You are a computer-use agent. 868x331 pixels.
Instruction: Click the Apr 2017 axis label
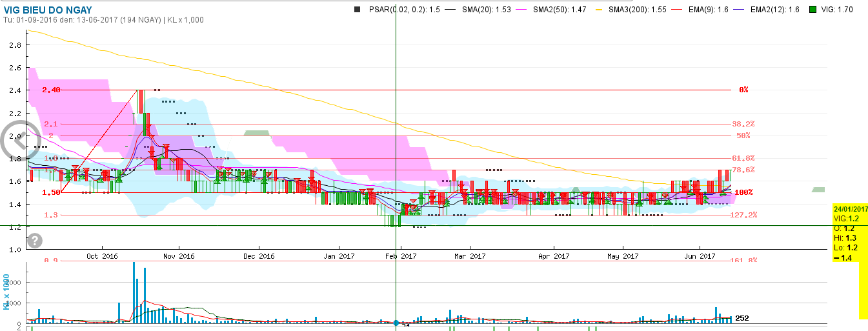coord(554,256)
